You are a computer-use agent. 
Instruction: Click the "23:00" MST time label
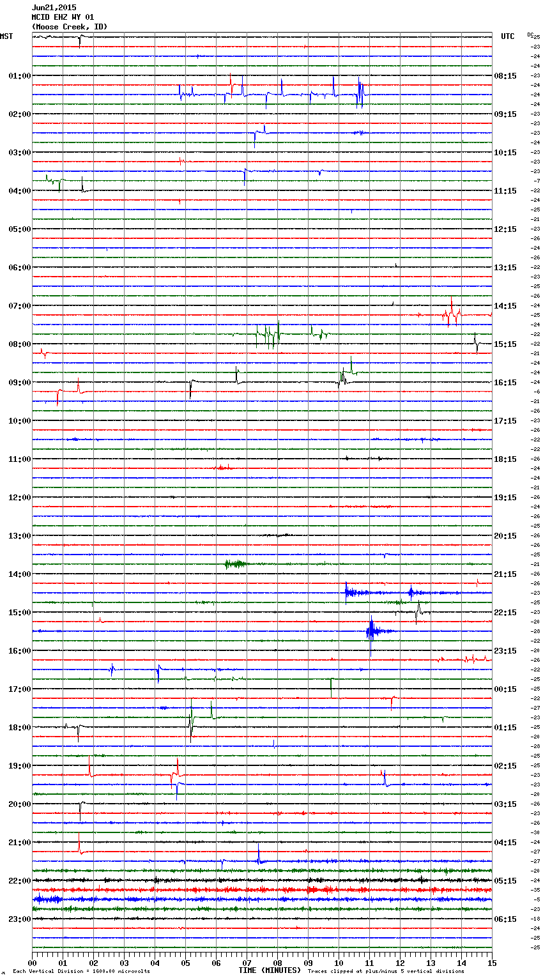[20, 919]
